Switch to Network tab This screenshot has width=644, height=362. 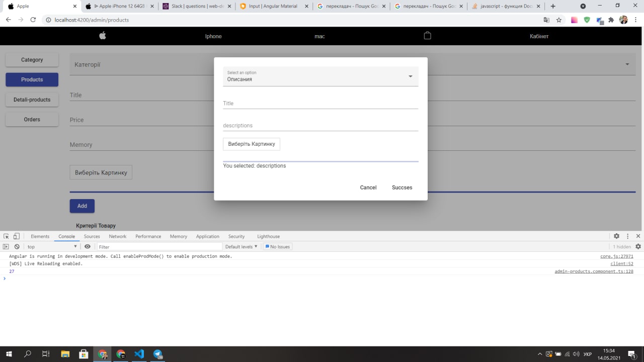118,236
